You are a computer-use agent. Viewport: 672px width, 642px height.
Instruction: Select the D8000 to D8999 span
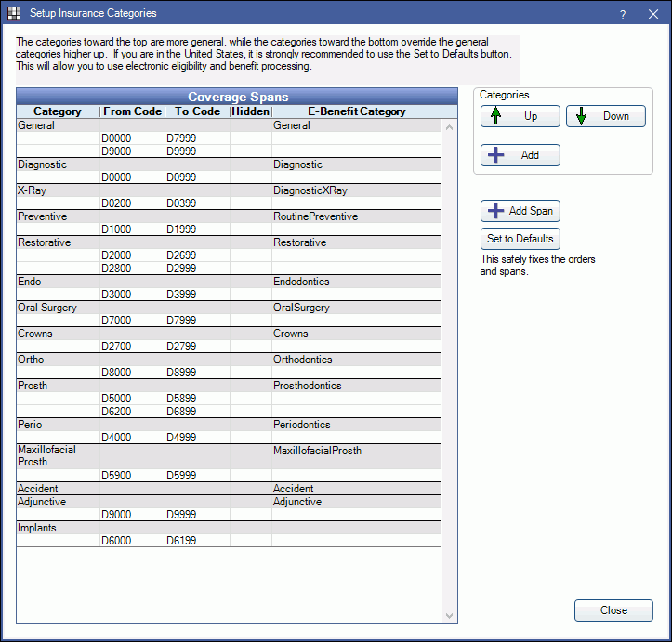pyautogui.click(x=229, y=373)
